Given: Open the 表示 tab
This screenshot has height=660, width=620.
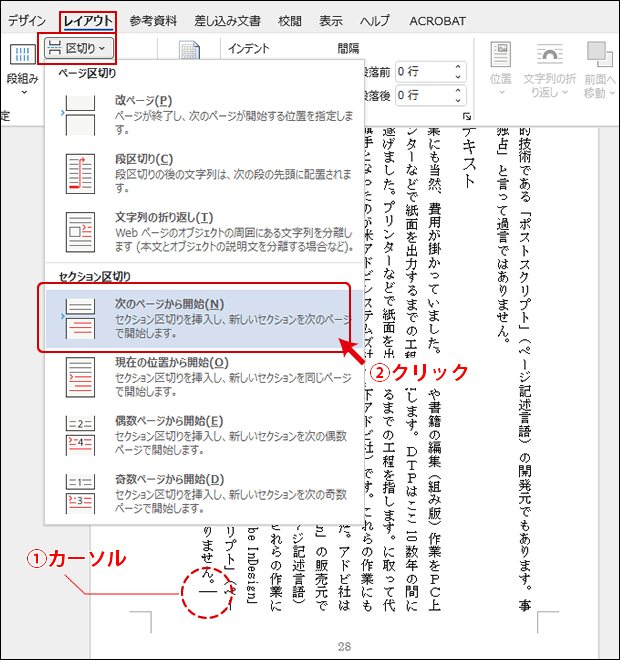Looking at the screenshot, I should [331, 21].
